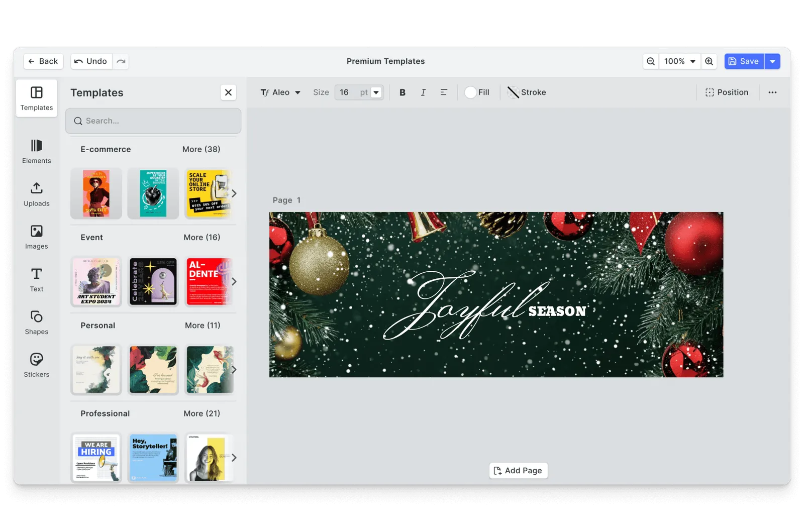
Task: Select the teal Superfoods template
Action: [x=153, y=193]
